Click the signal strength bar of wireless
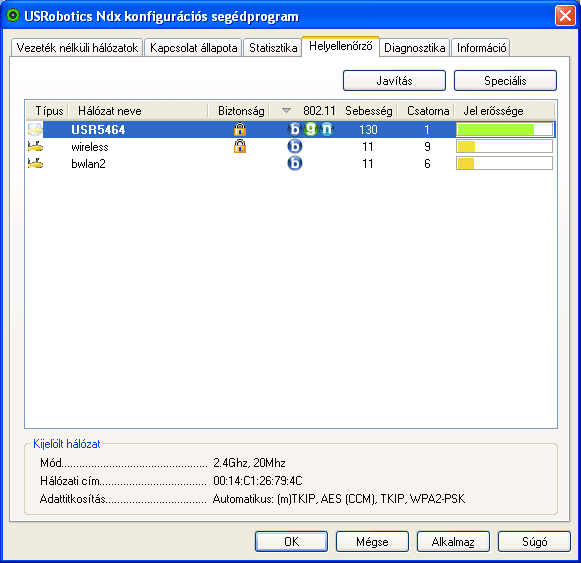Screen dimensions: 581x563 pos(504,146)
